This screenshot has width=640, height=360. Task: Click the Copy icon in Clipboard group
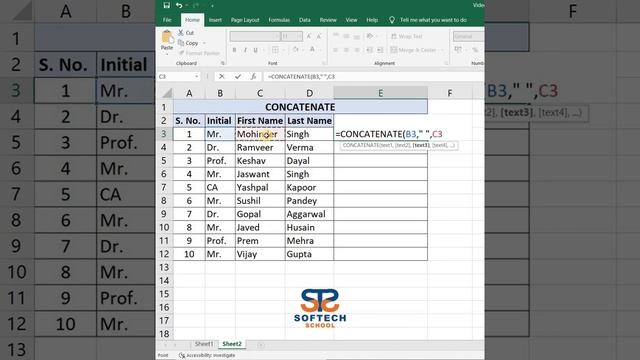(181, 43)
